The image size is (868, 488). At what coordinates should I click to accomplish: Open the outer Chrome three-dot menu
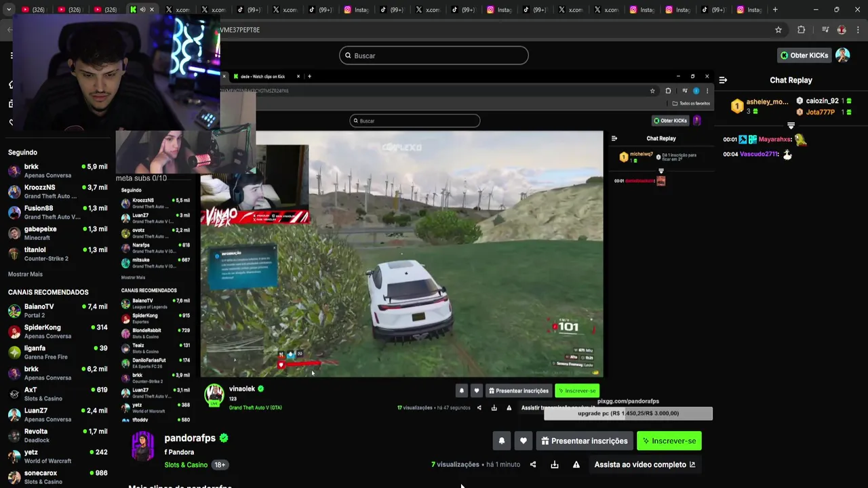point(859,30)
